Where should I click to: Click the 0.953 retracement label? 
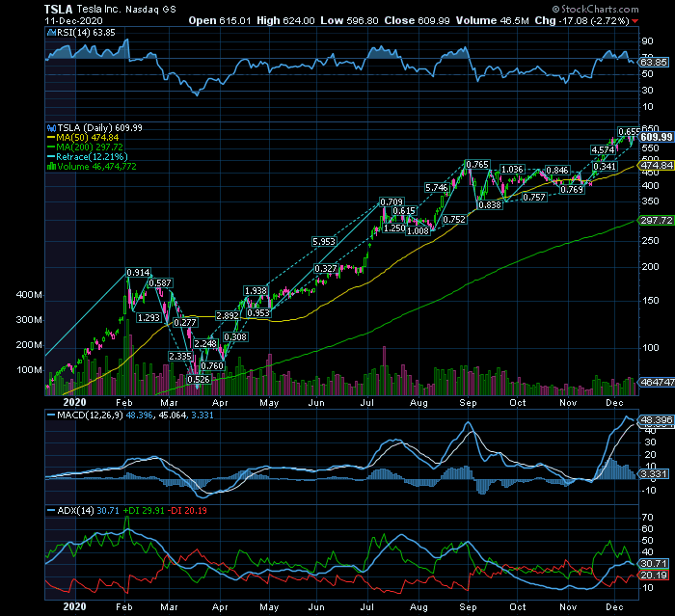[258, 313]
